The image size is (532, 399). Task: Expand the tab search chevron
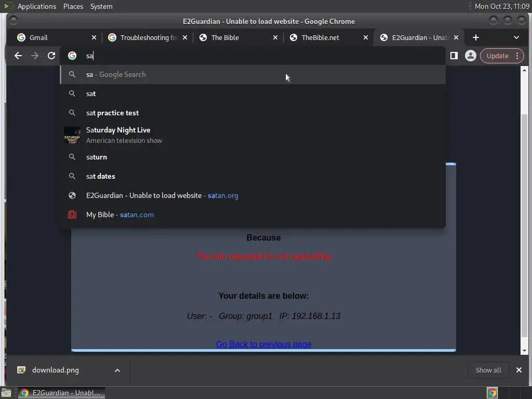pyautogui.click(x=516, y=37)
